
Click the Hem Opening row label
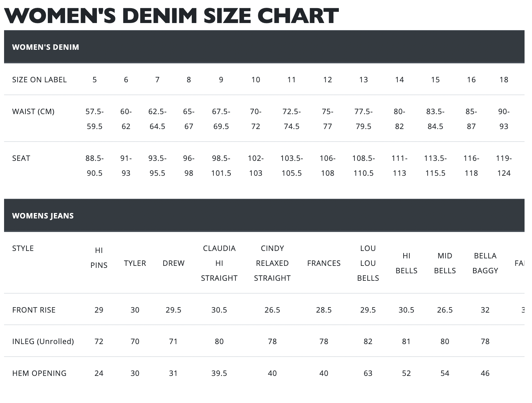39,373
